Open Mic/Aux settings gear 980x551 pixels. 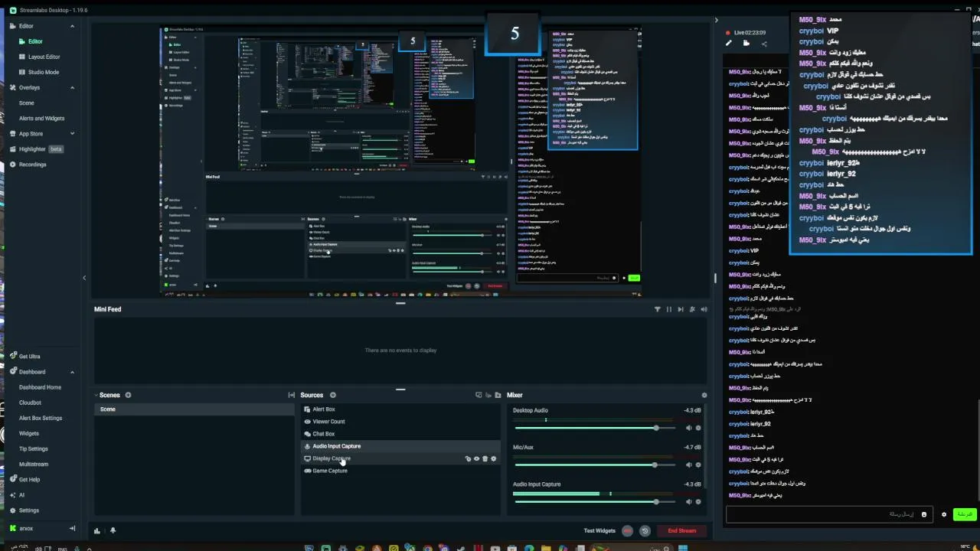click(x=697, y=465)
